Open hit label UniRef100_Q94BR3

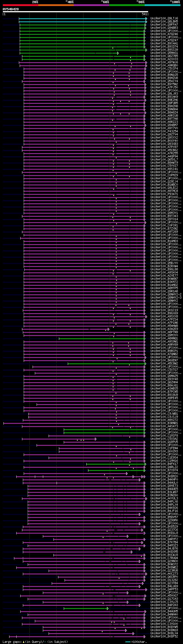click(x=164, y=28)
